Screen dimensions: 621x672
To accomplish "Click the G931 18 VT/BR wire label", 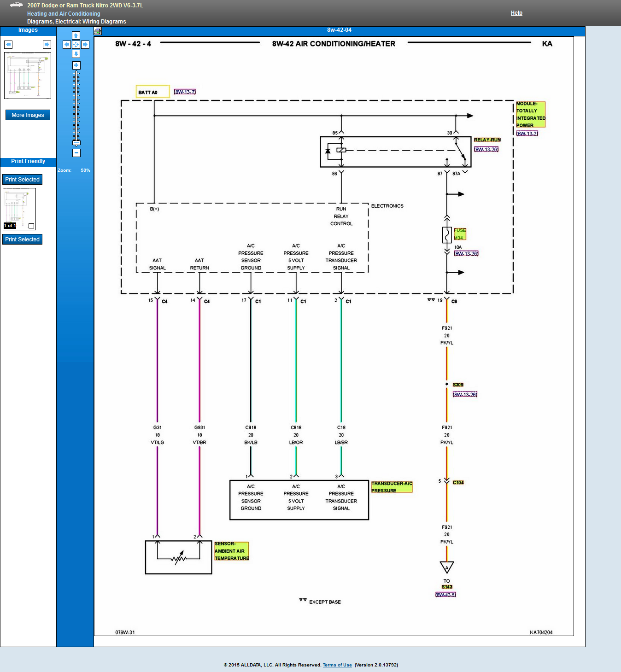I will point(199,435).
